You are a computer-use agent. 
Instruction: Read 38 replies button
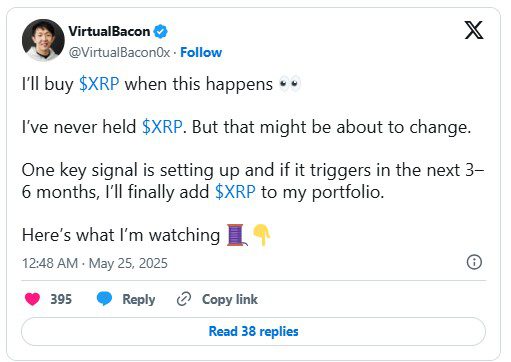253,331
